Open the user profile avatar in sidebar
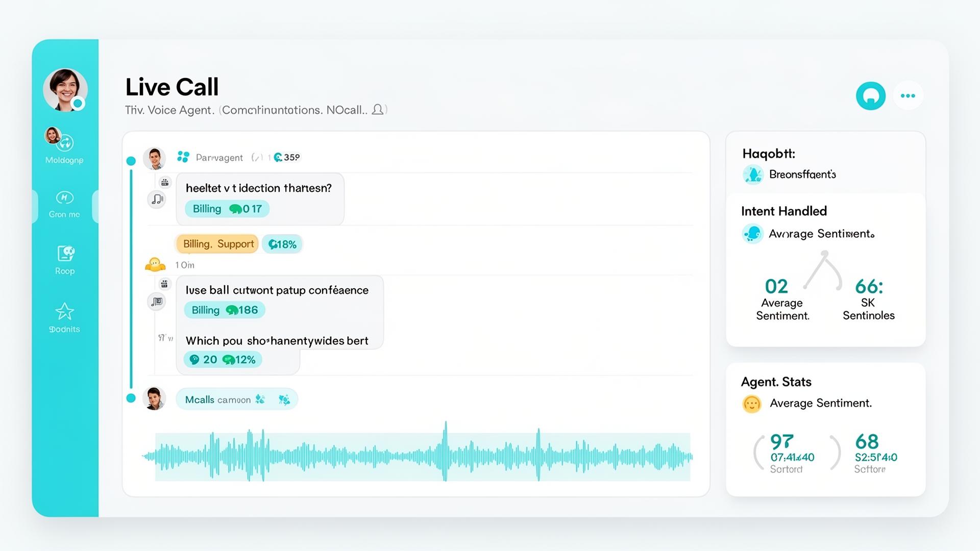 tap(65, 90)
